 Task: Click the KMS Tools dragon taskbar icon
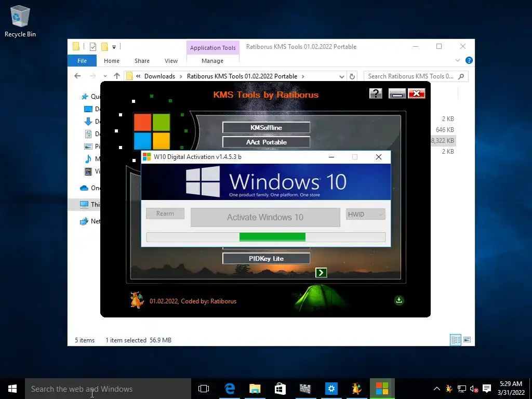pyautogui.click(x=356, y=389)
